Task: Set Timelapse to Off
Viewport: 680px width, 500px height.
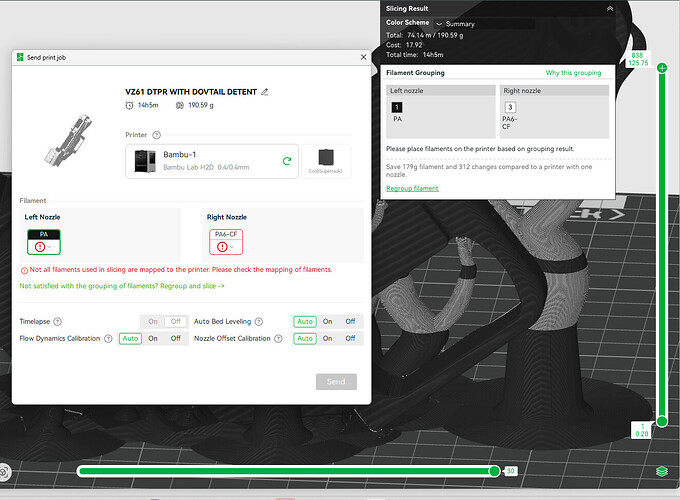Action: click(176, 322)
